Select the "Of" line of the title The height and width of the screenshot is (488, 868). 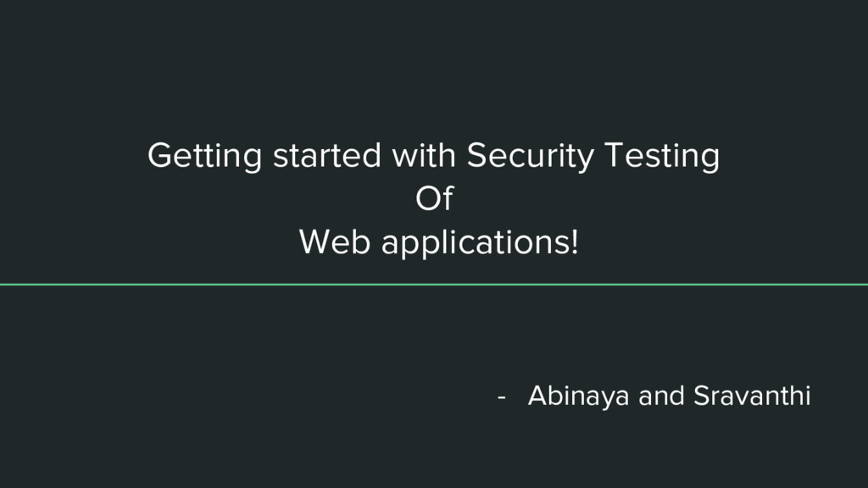click(434, 200)
